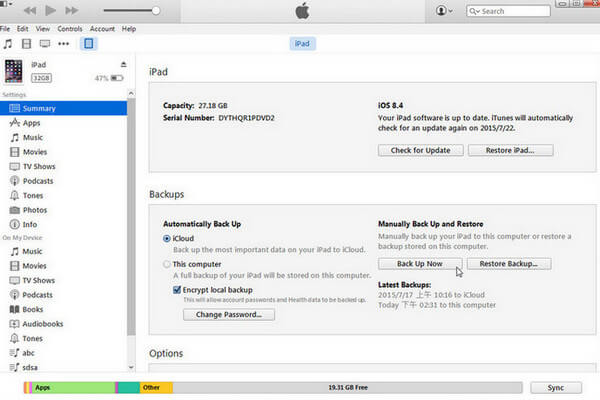The height and width of the screenshot is (400, 600).
Task: Select Summary in Settings sidebar
Action: click(x=64, y=108)
